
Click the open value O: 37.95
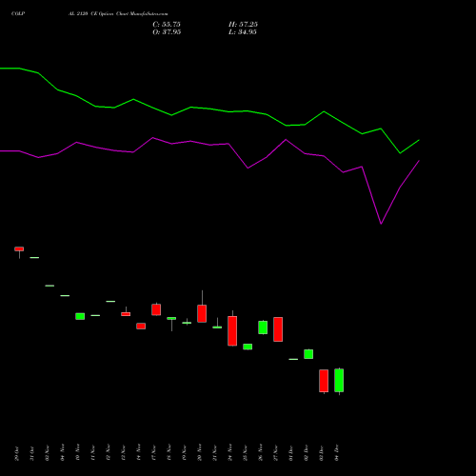click(x=167, y=32)
